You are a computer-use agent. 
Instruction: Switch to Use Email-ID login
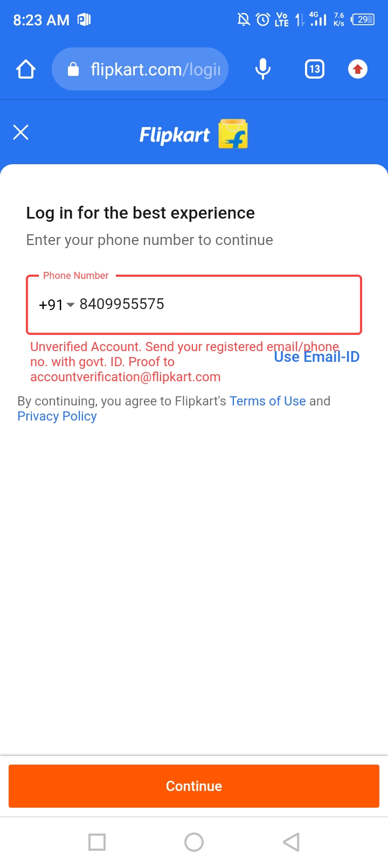(x=317, y=357)
